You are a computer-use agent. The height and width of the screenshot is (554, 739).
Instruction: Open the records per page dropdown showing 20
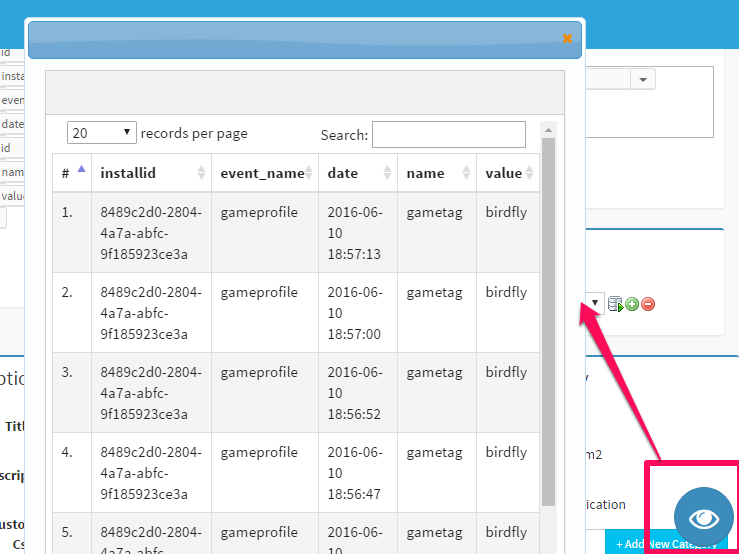pyautogui.click(x=102, y=132)
